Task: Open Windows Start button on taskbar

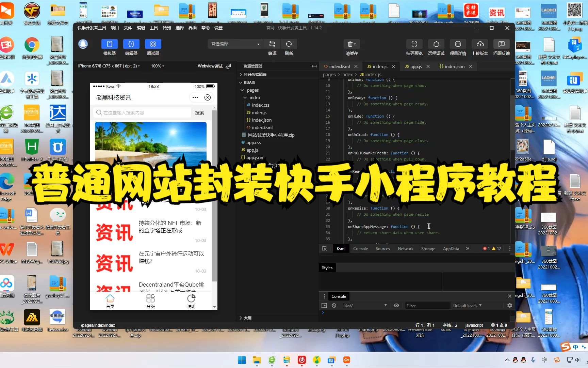Action: click(x=242, y=360)
